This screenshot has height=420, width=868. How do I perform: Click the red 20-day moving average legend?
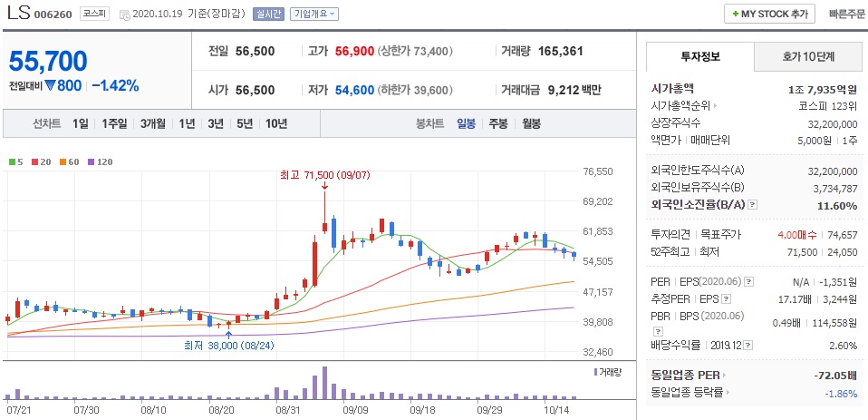point(41,162)
